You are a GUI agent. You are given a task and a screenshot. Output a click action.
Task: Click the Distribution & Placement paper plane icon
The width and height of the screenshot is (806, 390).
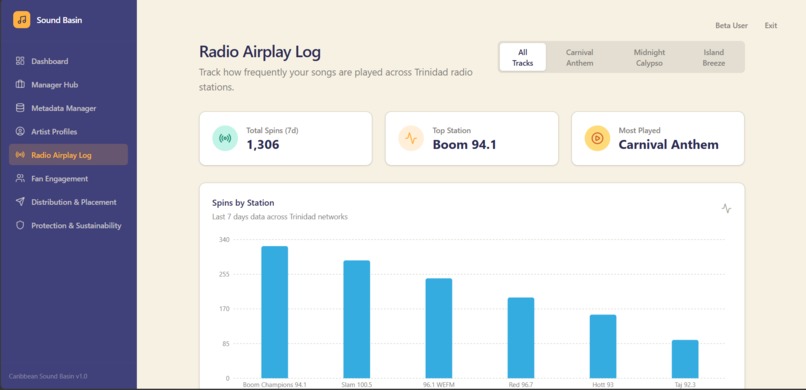[20, 202]
